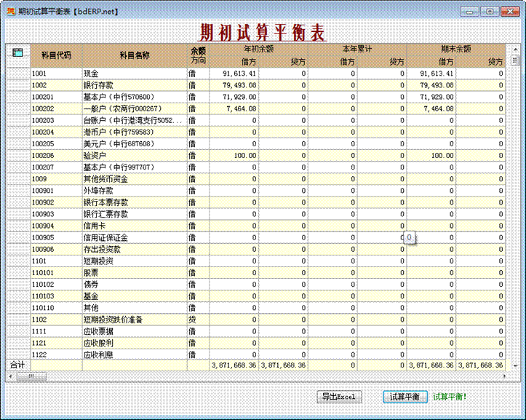Click the app icon in the title bar
This screenshot has width=526, height=420.
(10, 12)
